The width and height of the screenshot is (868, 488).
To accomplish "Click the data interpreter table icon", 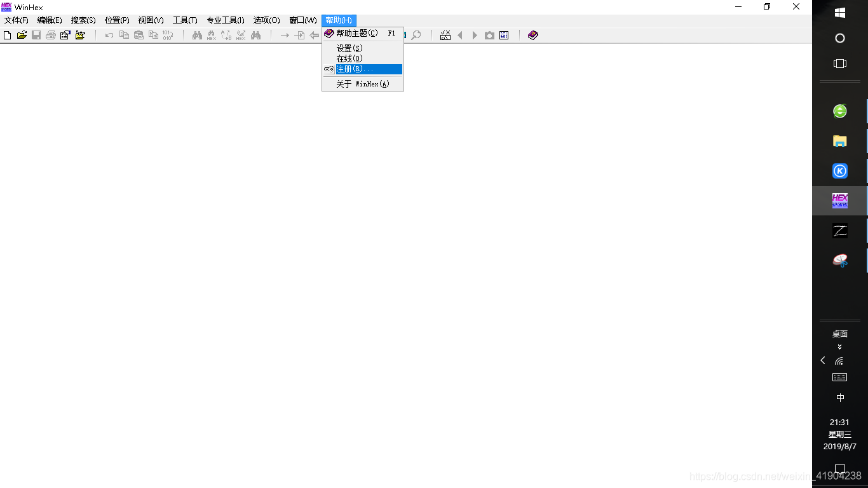I will pyautogui.click(x=504, y=36).
